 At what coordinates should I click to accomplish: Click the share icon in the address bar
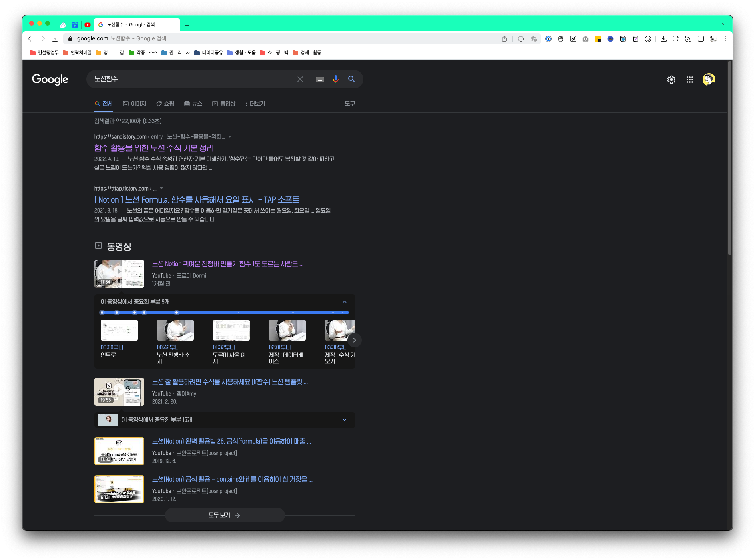[x=504, y=39]
